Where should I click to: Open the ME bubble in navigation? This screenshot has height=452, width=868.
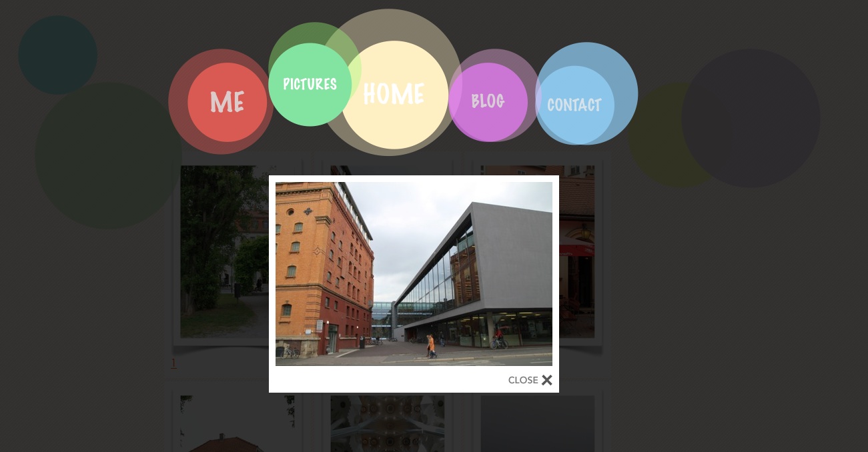(227, 102)
